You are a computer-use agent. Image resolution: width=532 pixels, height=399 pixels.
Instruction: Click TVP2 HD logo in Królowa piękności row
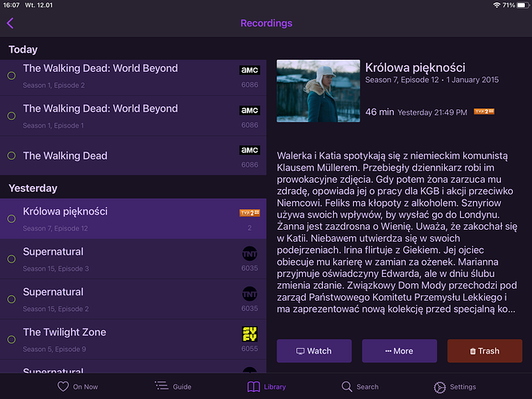(250, 213)
